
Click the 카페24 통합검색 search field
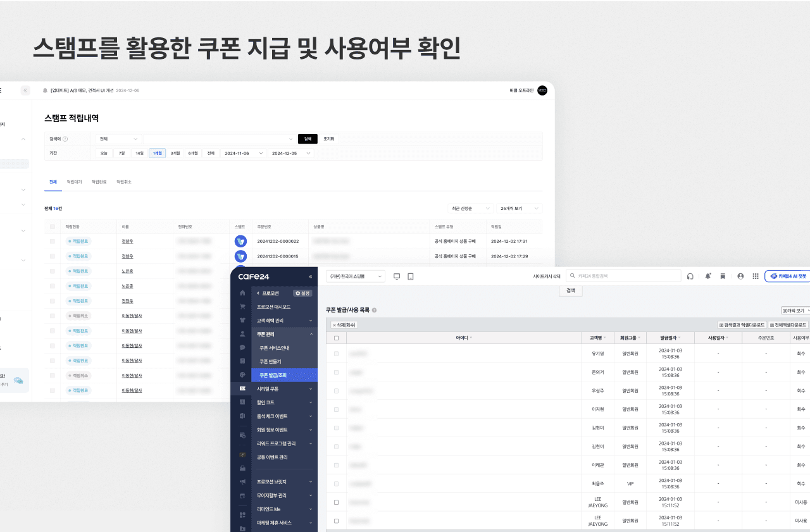[x=623, y=276]
